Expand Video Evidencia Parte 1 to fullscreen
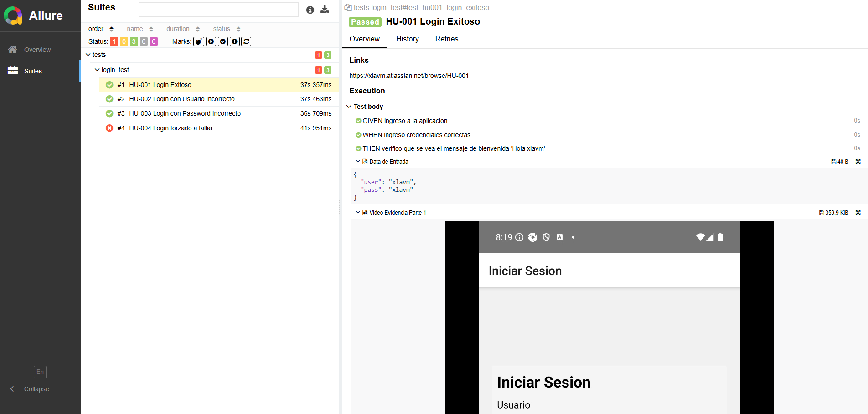The width and height of the screenshot is (868, 414). [858, 213]
